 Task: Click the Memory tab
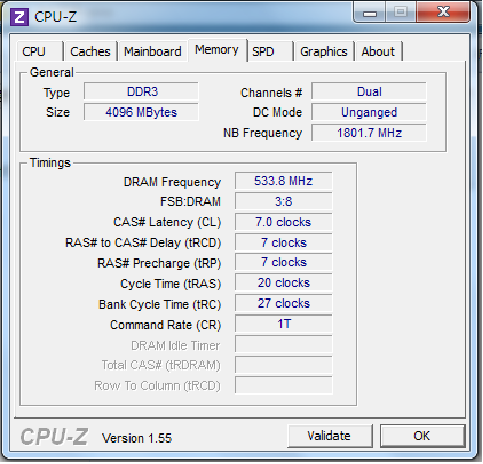coord(217,50)
